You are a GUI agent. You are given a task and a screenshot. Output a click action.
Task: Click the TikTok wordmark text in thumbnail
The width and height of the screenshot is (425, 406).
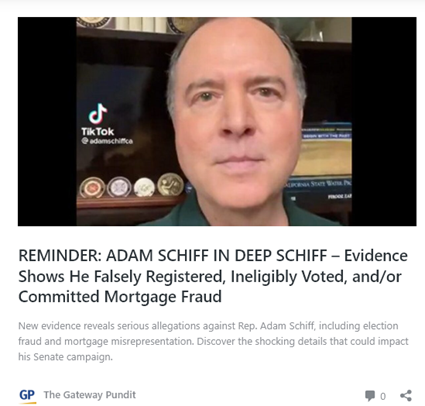point(98,131)
